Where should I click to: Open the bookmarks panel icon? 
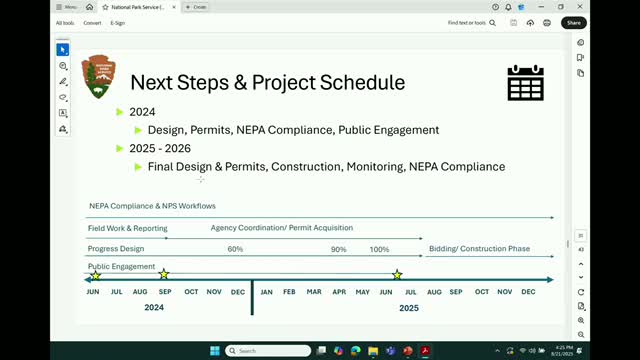[x=580, y=58]
